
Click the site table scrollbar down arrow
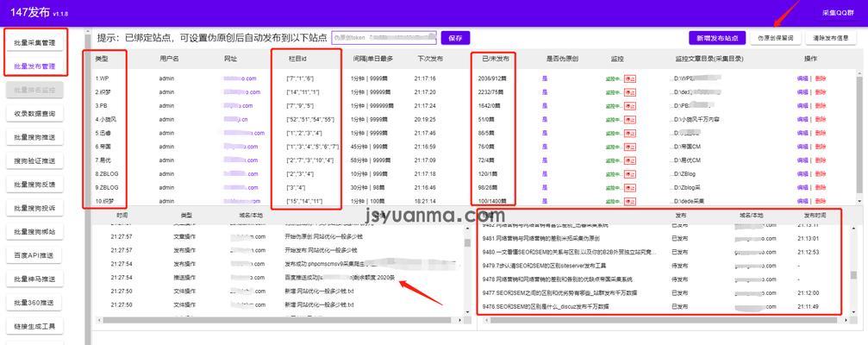859,201
